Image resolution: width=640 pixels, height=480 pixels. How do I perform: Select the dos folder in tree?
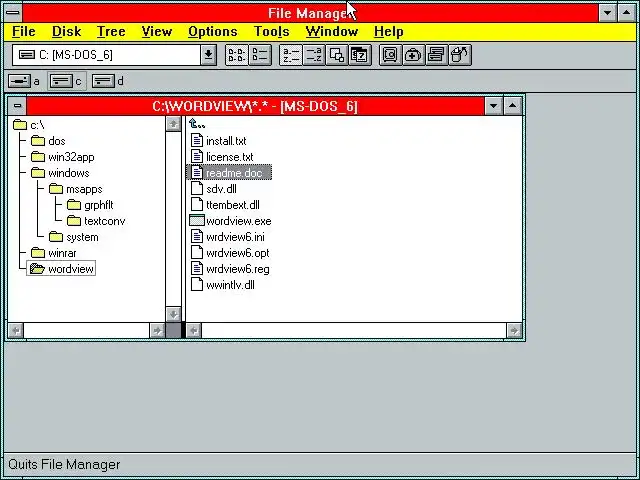[x=48, y=141]
